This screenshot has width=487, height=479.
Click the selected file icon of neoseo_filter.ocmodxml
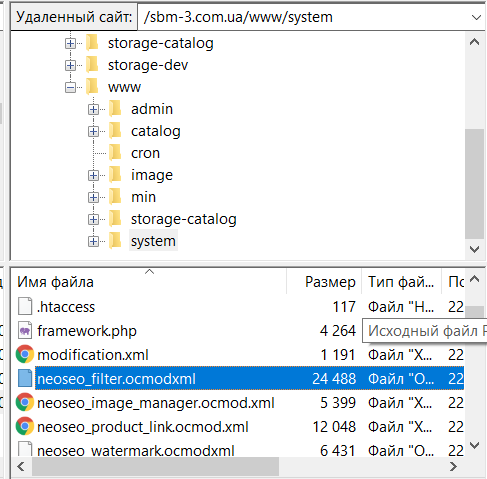pyautogui.click(x=25, y=378)
